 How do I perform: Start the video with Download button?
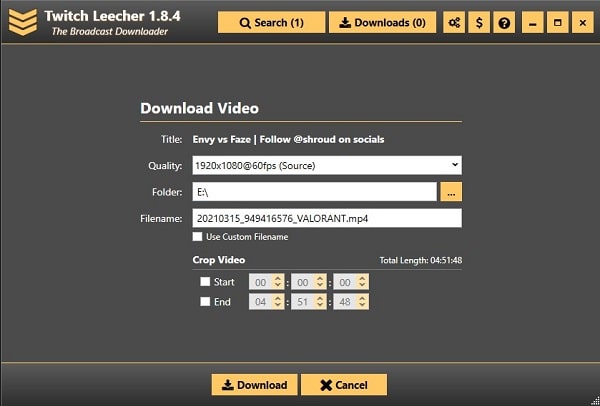pyautogui.click(x=254, y=385)
